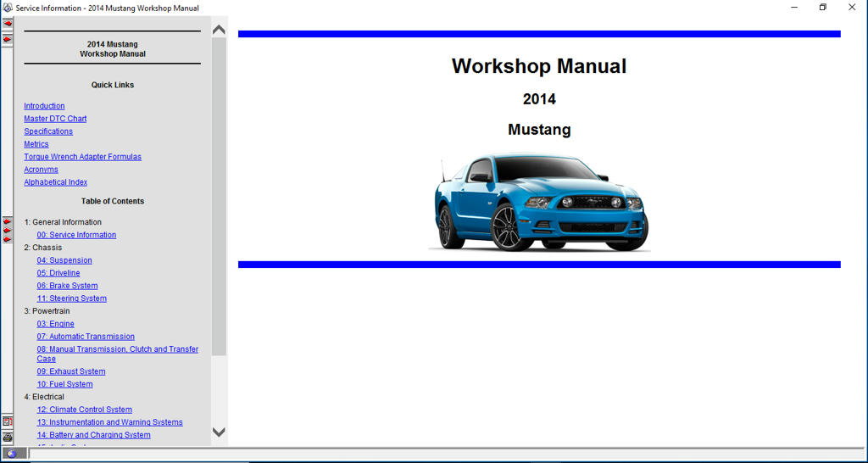
Task: Click the globe icon in the status bar
Action: coord(12,455)
